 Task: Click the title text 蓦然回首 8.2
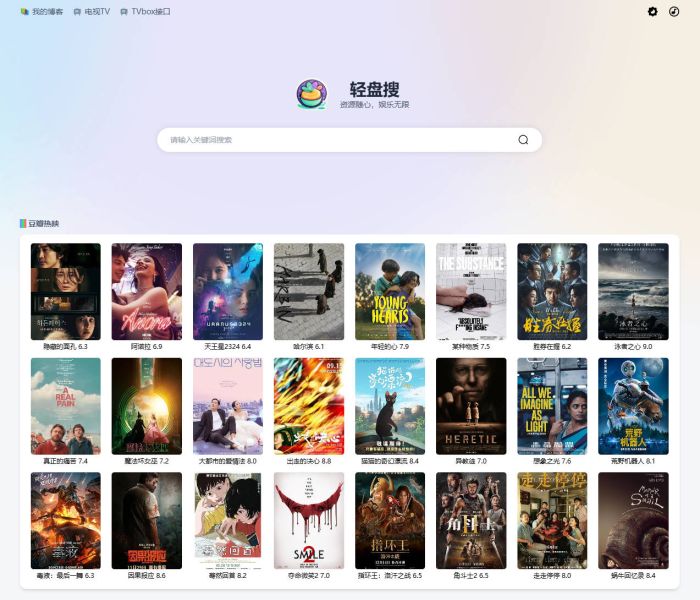[228, 575]
